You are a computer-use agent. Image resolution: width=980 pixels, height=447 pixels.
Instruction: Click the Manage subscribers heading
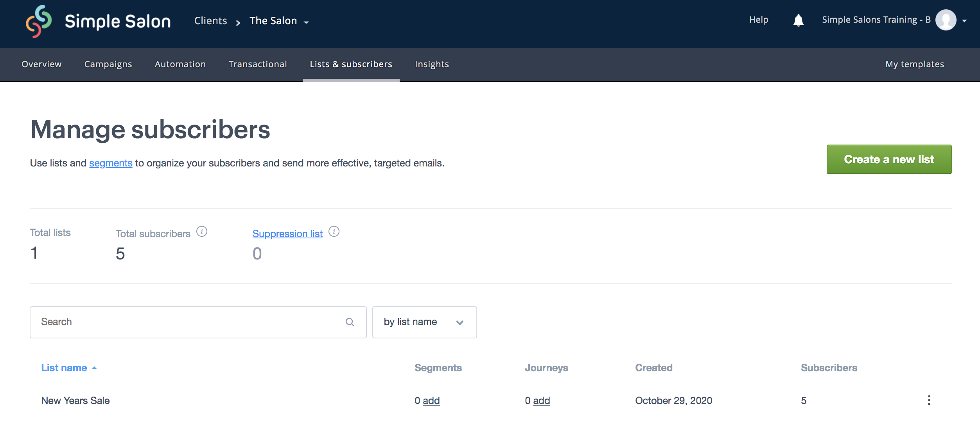[150, 129]
